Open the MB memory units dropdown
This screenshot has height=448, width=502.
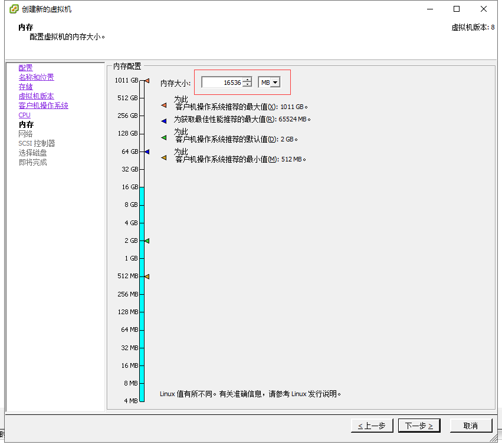[x=275, y=82]
